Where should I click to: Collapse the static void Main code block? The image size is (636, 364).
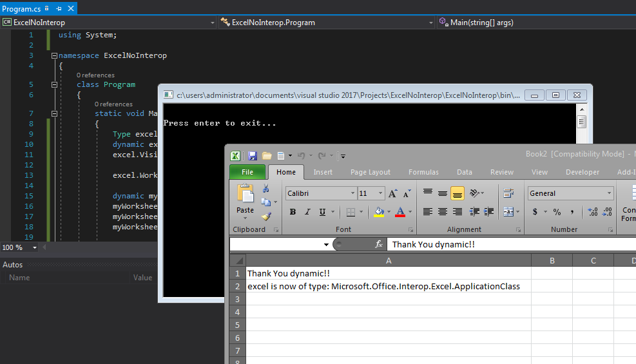54,114
